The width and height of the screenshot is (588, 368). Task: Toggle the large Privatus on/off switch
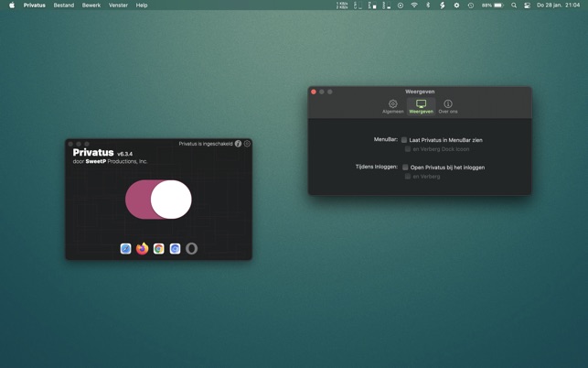pyautogui.click(x=158, y=200)
